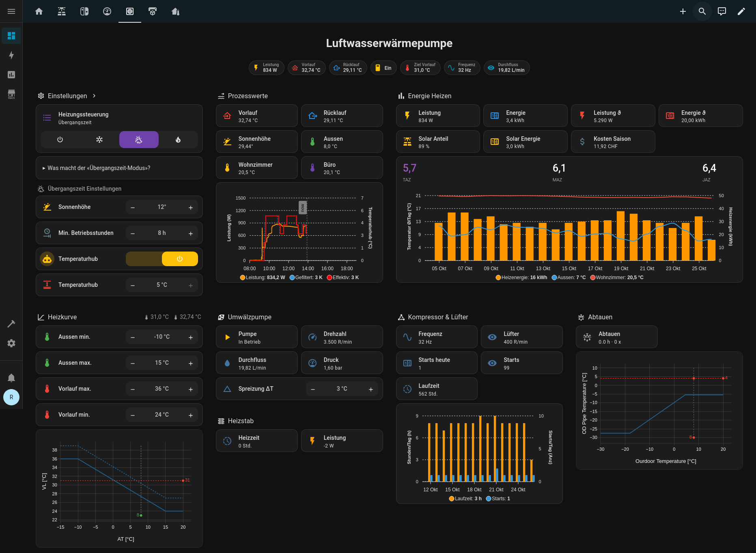This screenshot has width=756, height=553.
Task: Click the plus add icon in header
Action: coord(683,11)
